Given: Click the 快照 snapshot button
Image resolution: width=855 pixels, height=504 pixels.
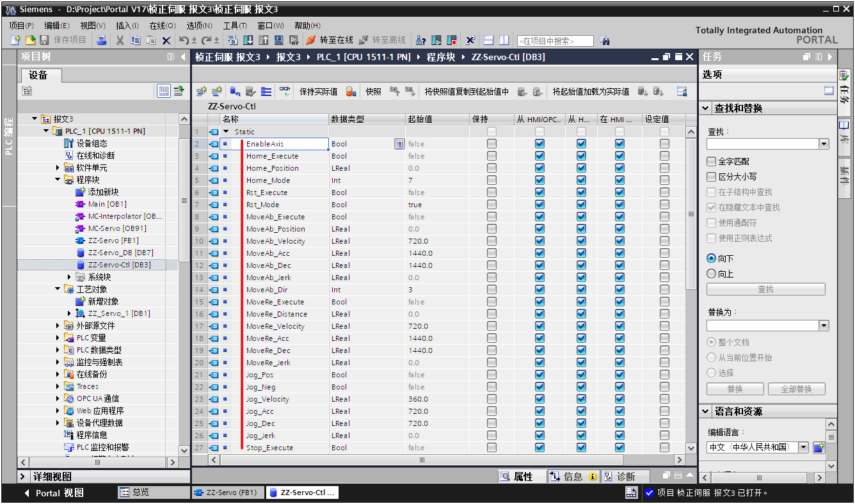Looking at the screenshot, I should pyautogui.click(x=374, y=91).
